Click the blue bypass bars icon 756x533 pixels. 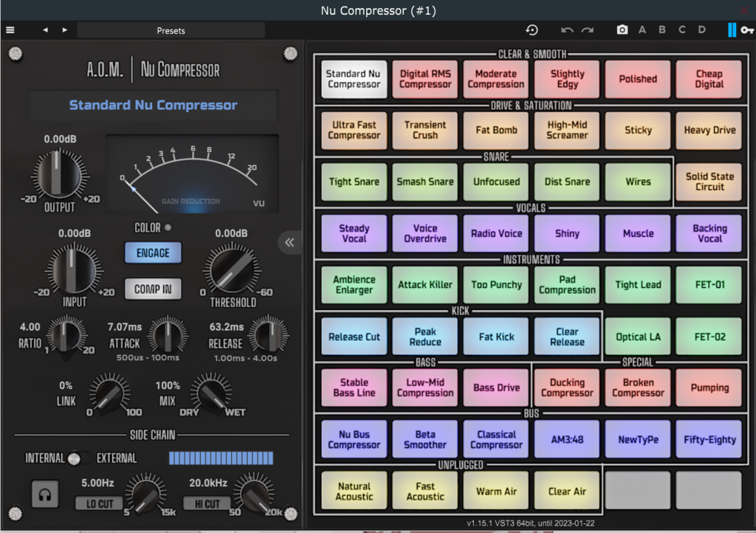coord(732,30)
